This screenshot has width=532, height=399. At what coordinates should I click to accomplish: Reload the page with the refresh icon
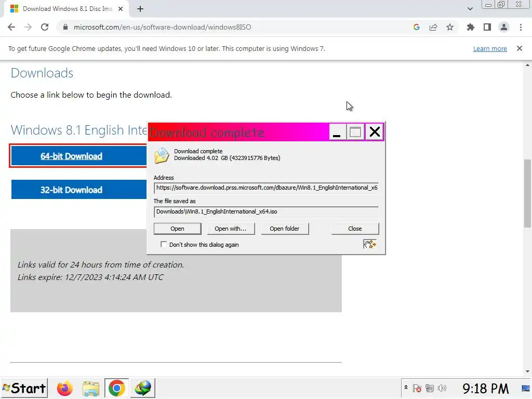[x=45, y=27]
